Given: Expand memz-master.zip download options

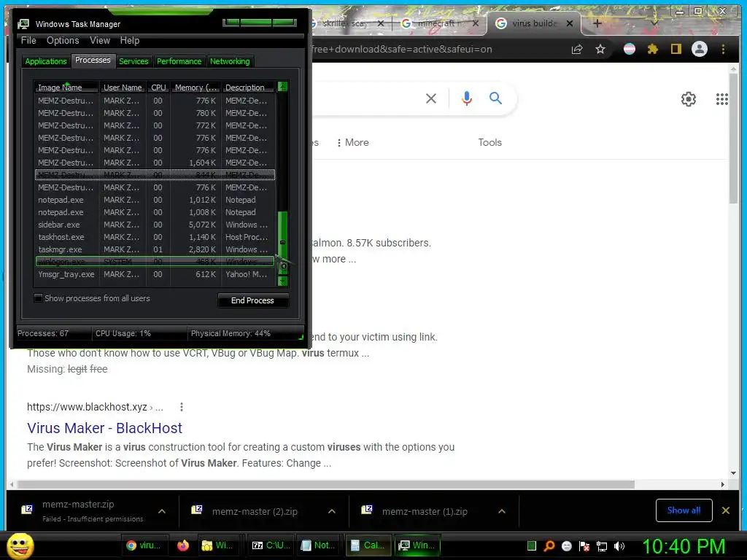Looking at the screenshot, I should [x=162, y=511].
